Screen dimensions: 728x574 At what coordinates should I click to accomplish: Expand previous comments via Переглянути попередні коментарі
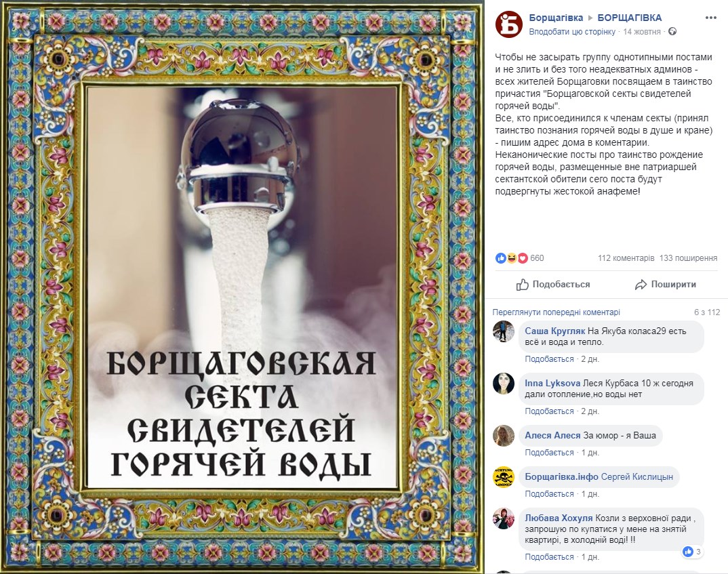(557, 312)
